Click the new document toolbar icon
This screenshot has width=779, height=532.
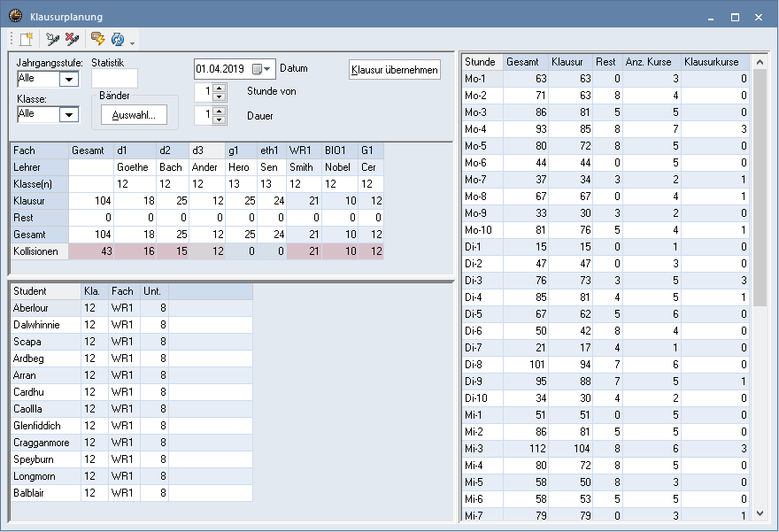coord(26,39)
